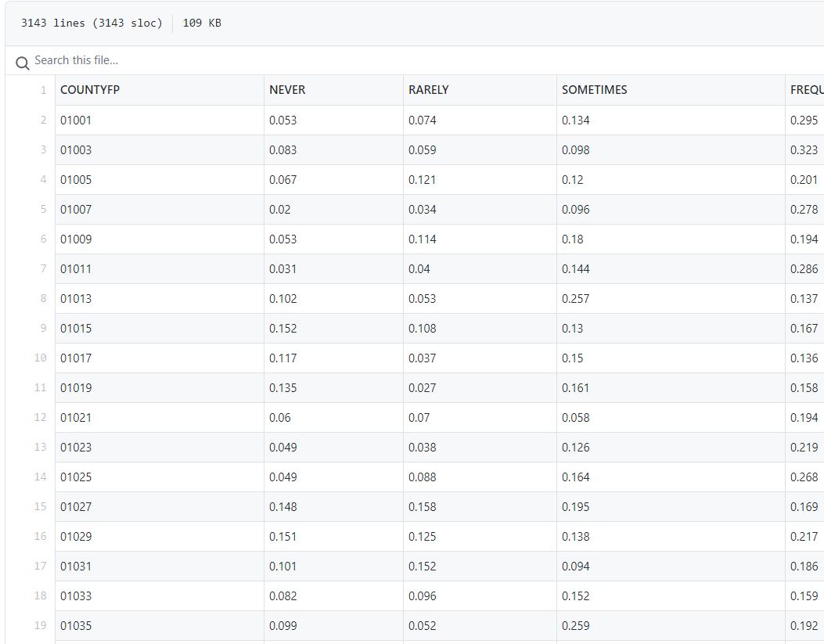Select SOMETIMES value 0.134 for 01001

click(x=671, y=121)
